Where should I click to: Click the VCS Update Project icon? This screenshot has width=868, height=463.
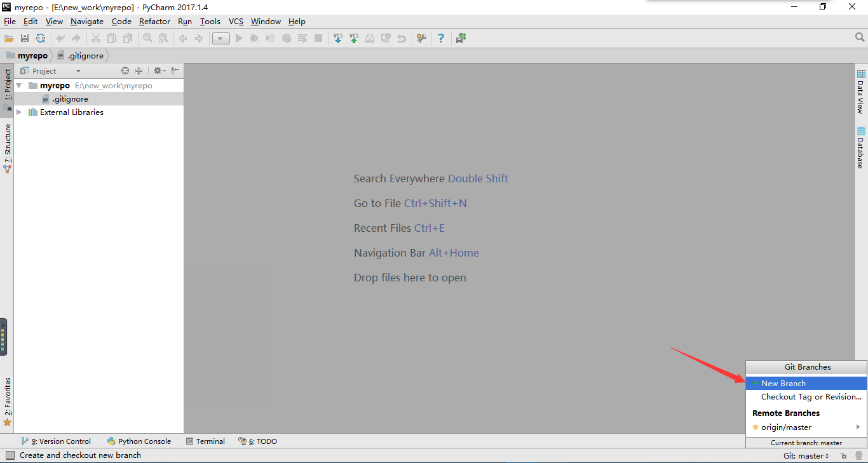coord(338,39)
